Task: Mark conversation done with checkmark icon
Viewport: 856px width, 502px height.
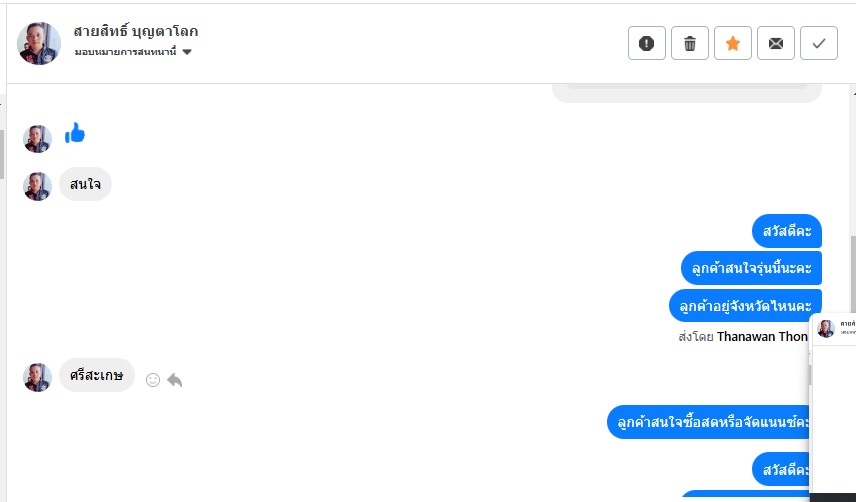Action: pos(819,43)
